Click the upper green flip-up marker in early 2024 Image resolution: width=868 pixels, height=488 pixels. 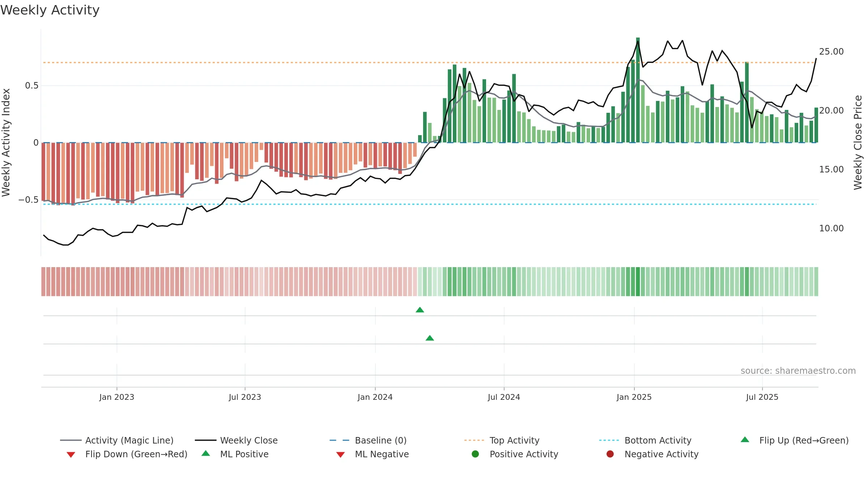pyautogui.click(x=420, y=310)
